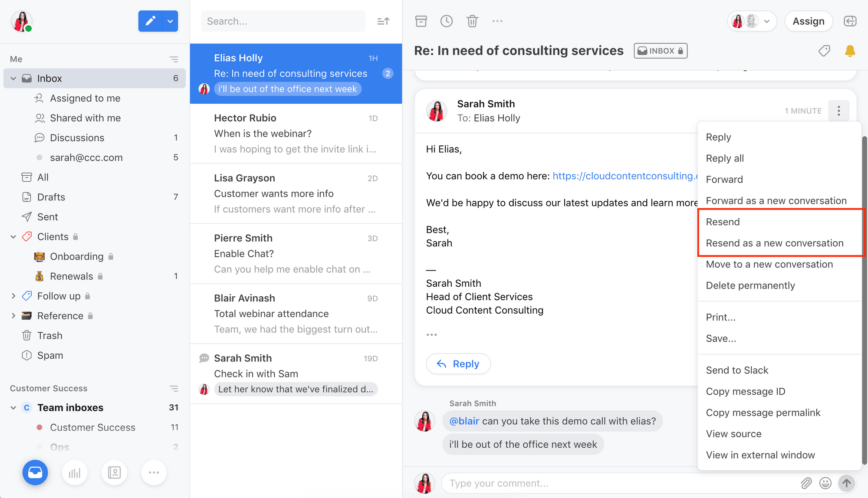Screen dimensions: 868x498
Task: Open the three-dot message menu button
Action: point(838,111)
